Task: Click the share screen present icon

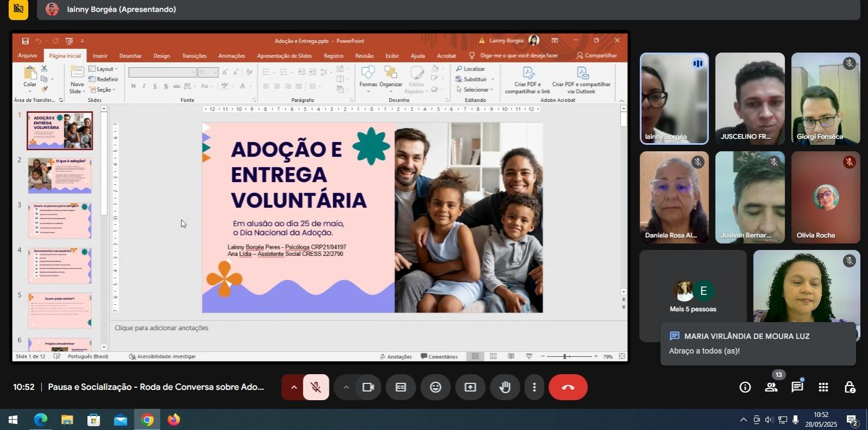Action: pos(470,387)
